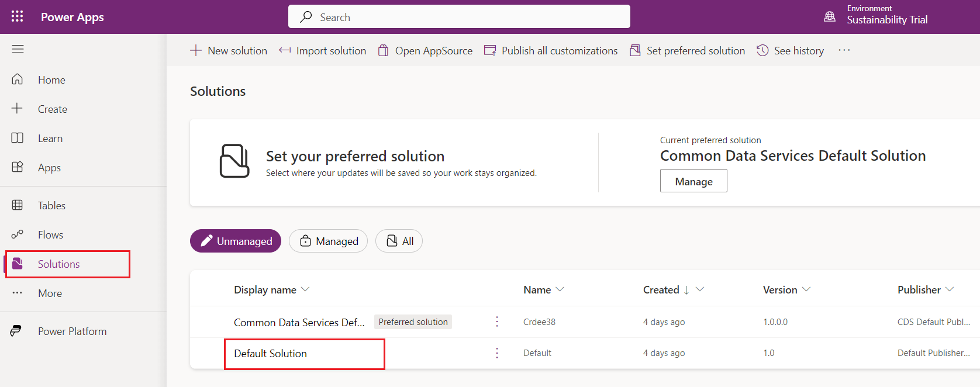
Task: Collapse the left navigation hamburger menu
Action: coord(18,49)
